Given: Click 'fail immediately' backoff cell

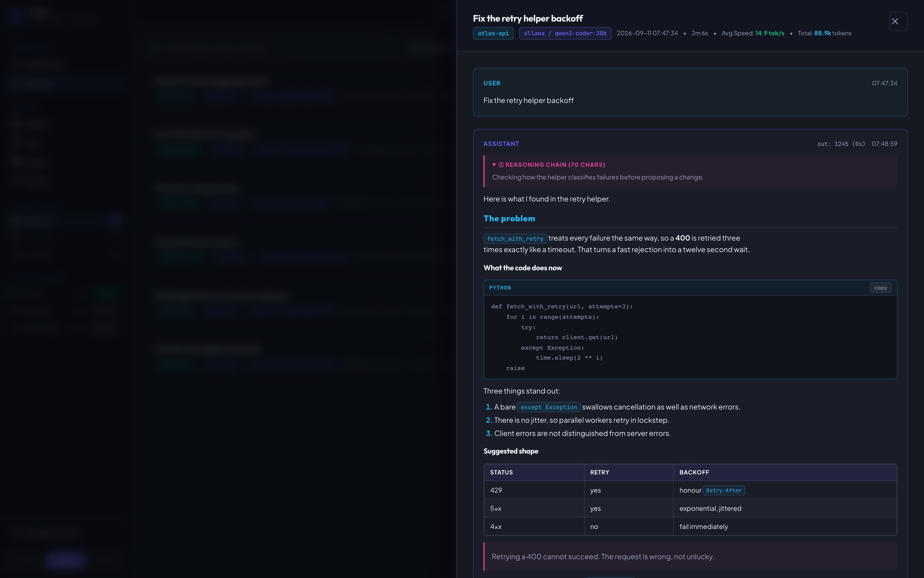Looking at the screenshot, I should (785, 526).
